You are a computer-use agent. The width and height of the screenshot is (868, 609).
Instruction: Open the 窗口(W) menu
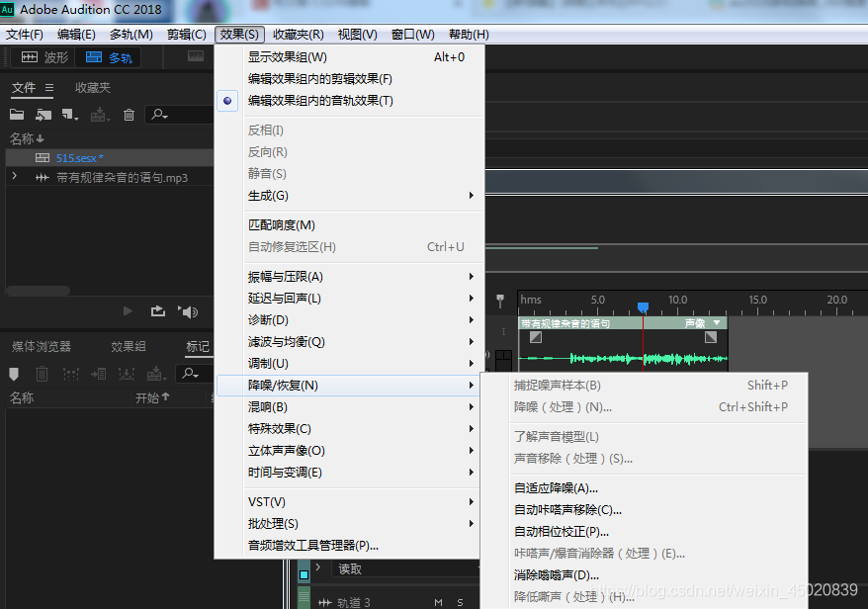point(413,35)
